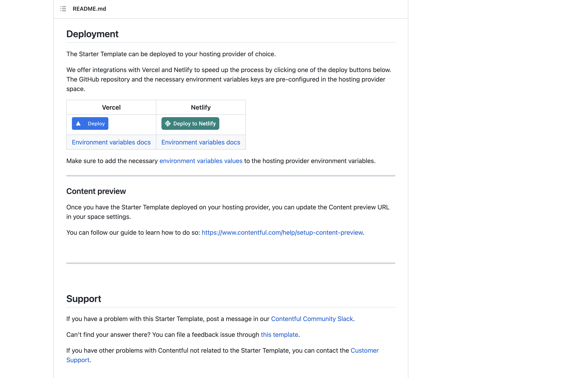
Task: Open the setup-content-preview contentful.com URL
Action: [282, 233]
